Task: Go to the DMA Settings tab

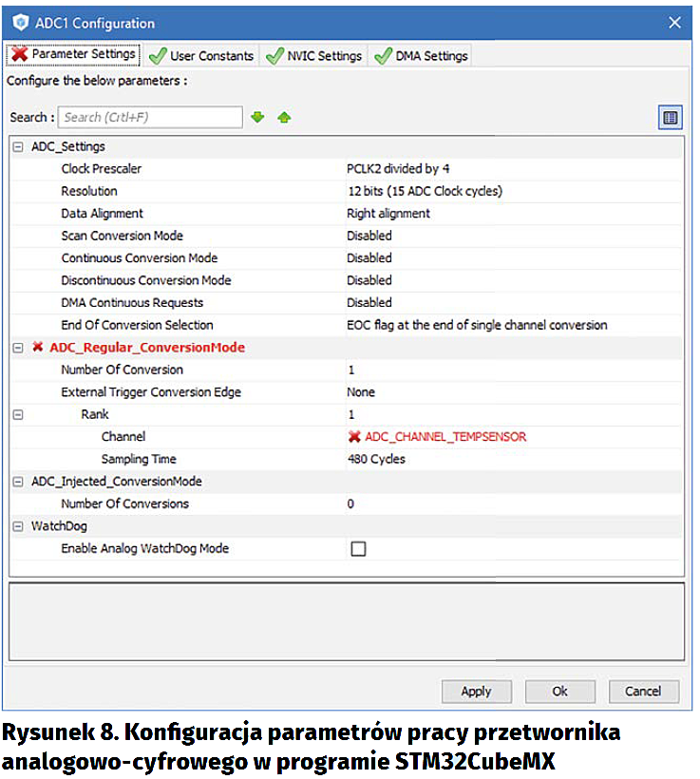Action: [422, 55]
